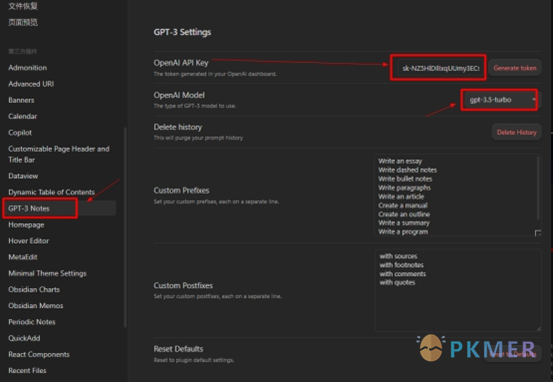This screenshot has width=553, height=382.
Task: Click the 'Write dashed notes' prefix line
Action: (x=407, y=170)
